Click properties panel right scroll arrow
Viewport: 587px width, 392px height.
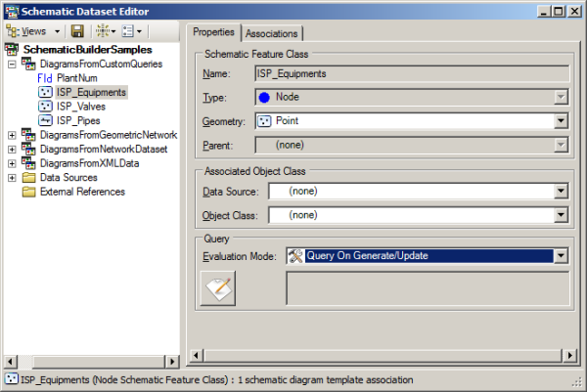(569, 355)
